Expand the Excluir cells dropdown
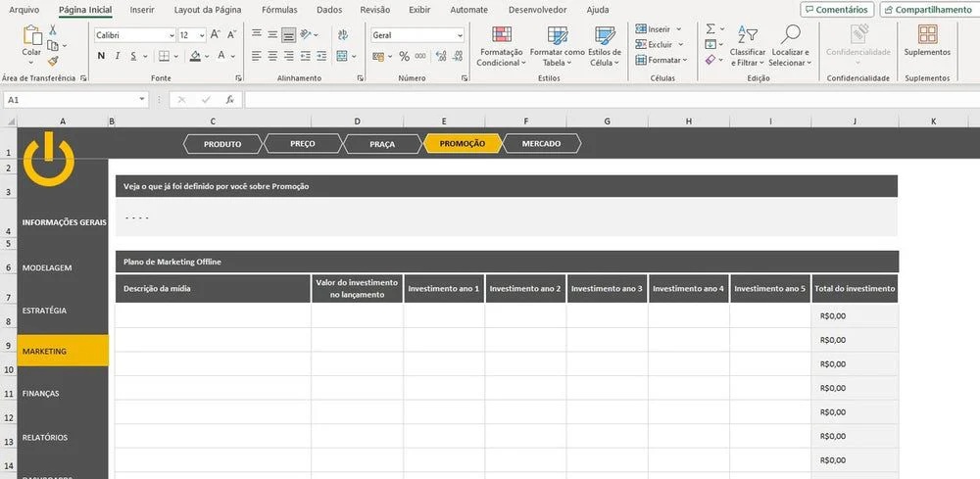980x479 pixels. click(681, 45)
